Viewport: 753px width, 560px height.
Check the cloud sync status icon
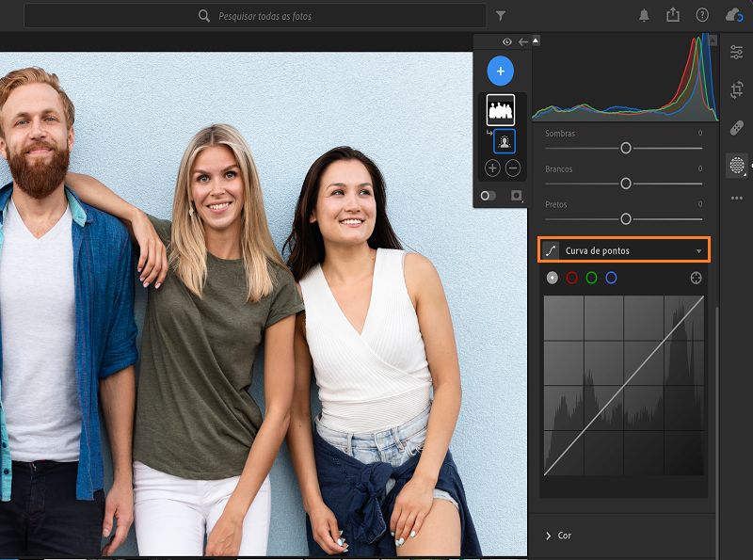733,15
